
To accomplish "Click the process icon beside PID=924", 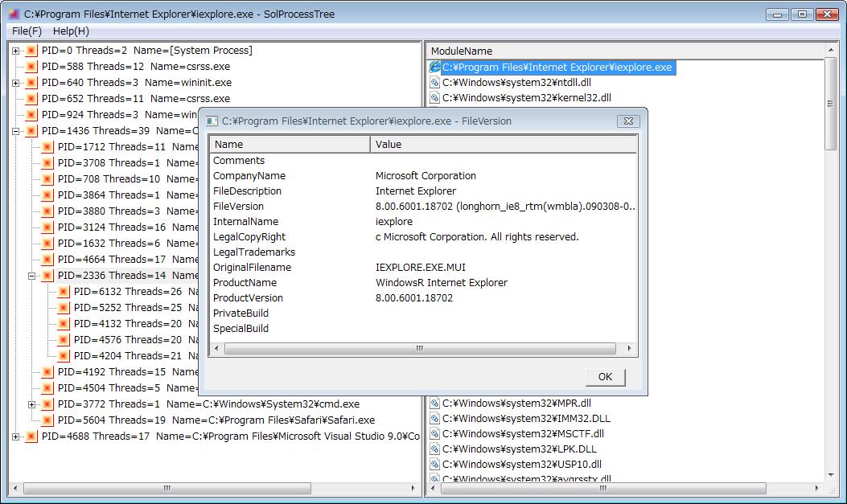I will point(31,115).
